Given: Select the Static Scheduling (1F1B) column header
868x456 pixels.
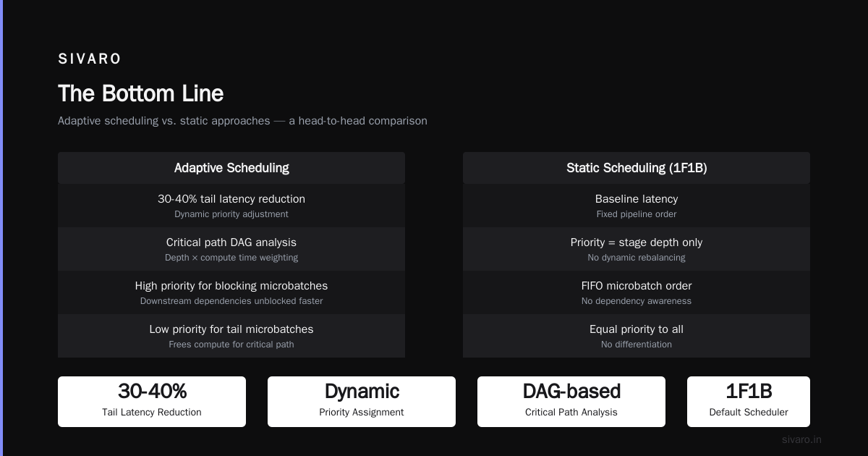Looking at the screenshot, I should point(637,168).
